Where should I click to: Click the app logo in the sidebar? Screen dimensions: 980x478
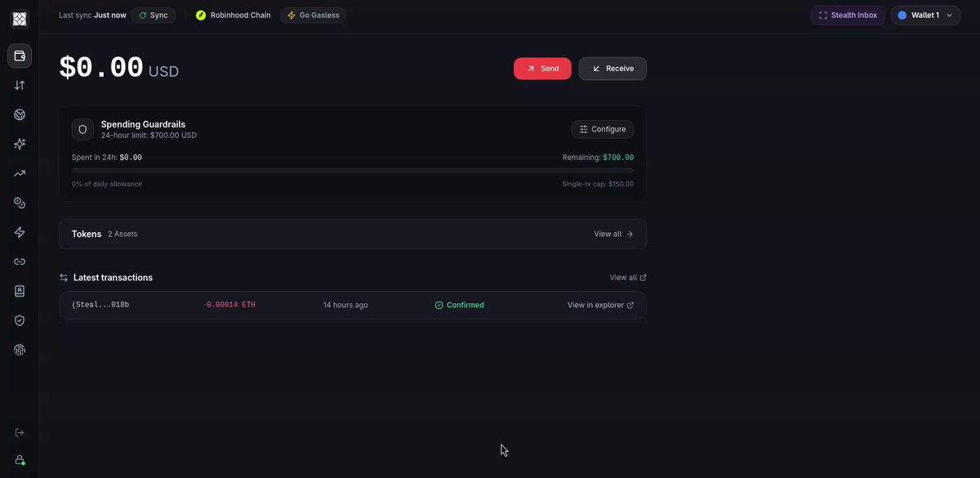(20, 19)
